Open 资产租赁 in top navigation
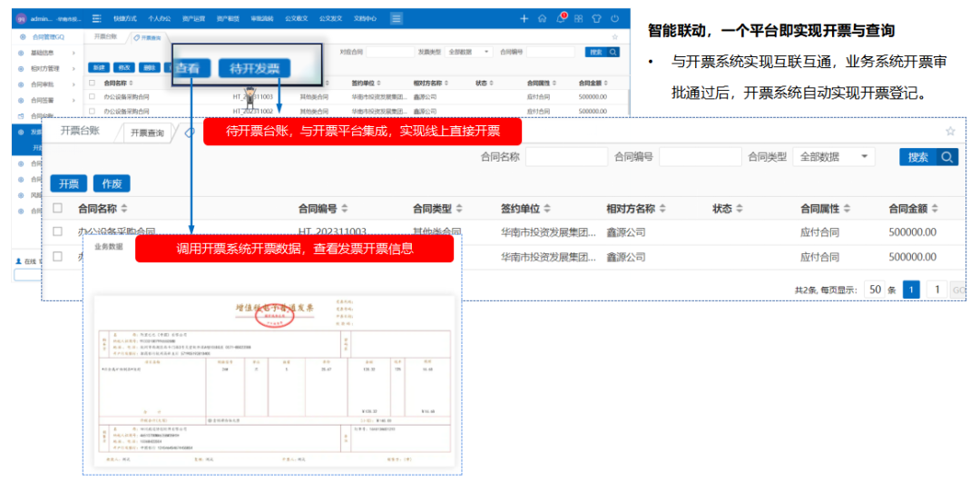Viewport: 980px width, 482px height. (x=228, y=18)
